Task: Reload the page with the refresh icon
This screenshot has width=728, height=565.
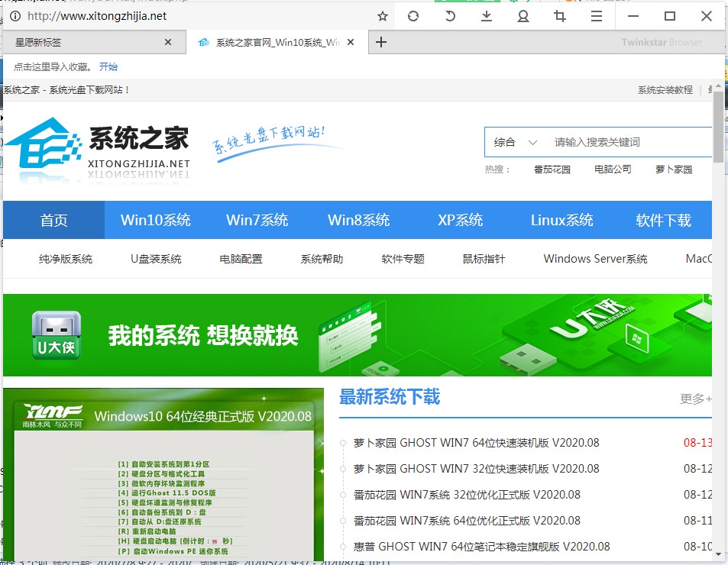Action: pyautogui.click(x=413, y=17)
